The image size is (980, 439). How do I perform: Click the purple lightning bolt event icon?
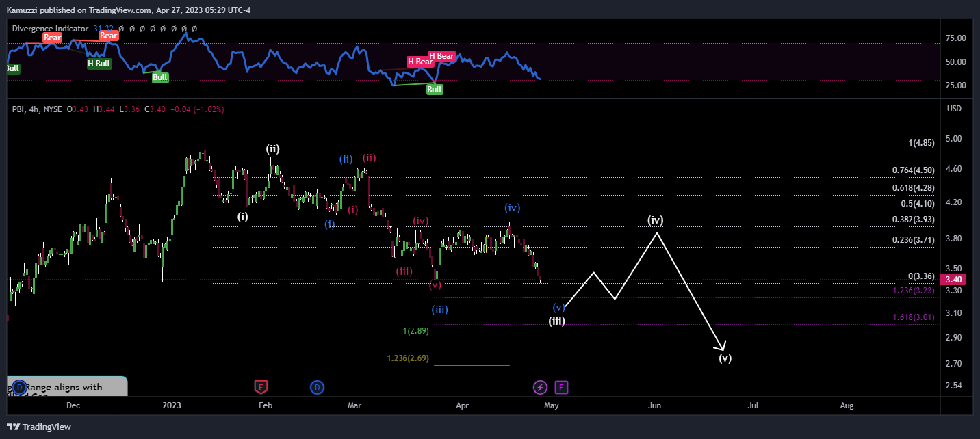pos(540,388)
